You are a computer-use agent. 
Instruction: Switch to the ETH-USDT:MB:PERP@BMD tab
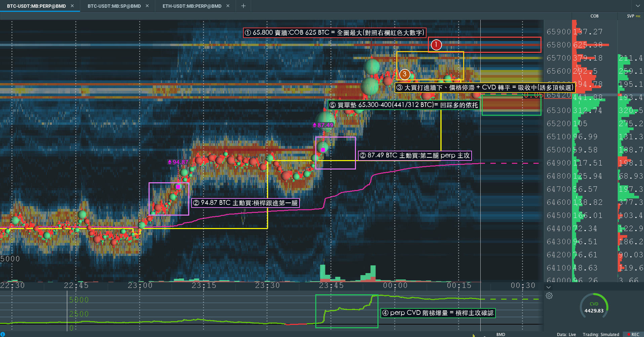pos(192,6)
